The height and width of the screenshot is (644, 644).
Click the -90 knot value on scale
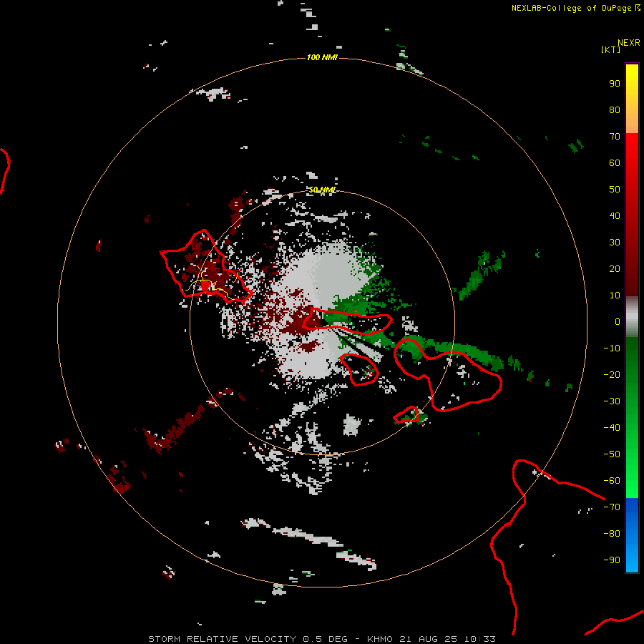click(612, 560)
